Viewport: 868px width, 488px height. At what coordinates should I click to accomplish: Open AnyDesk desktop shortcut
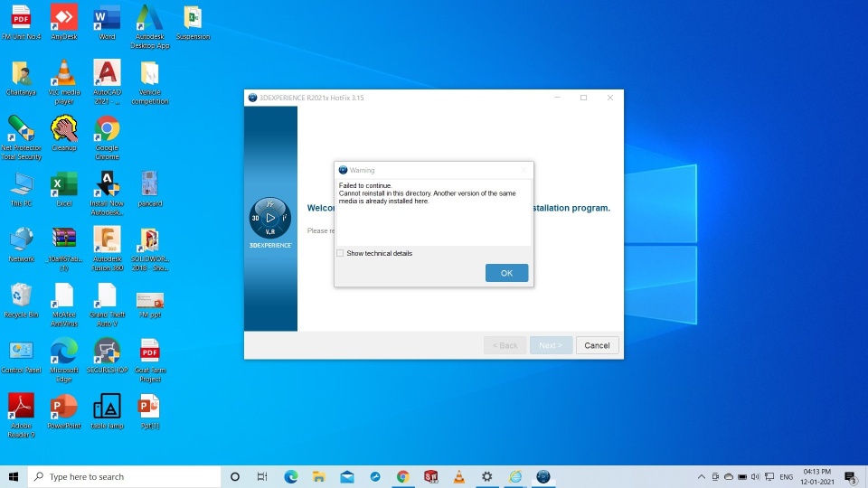click(63, 22)
